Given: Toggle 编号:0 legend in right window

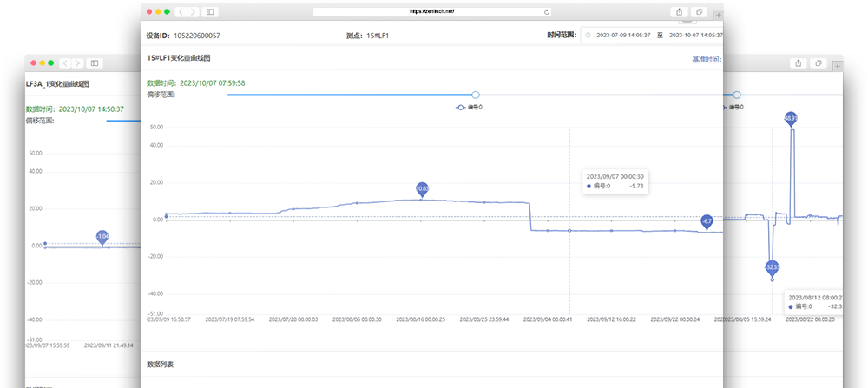Looking at the screenshot, I should [x=734, y=108].
